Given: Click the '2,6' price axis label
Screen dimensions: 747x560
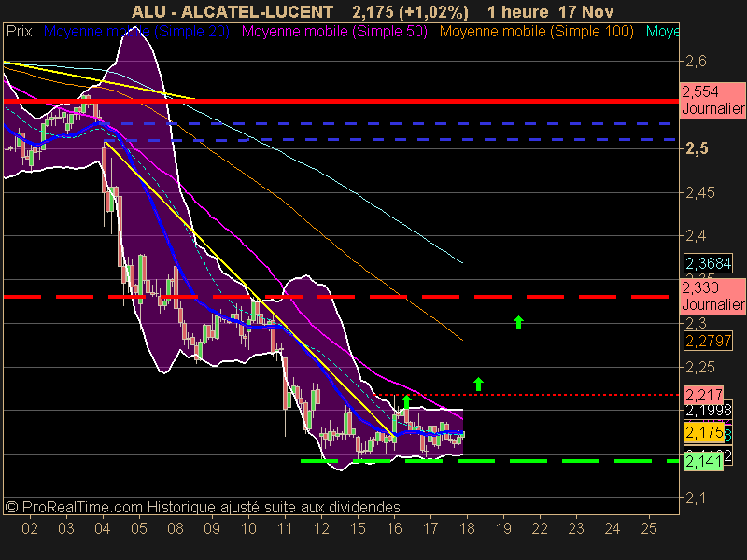Looking at the screenshot, I should tap(696, 61).
